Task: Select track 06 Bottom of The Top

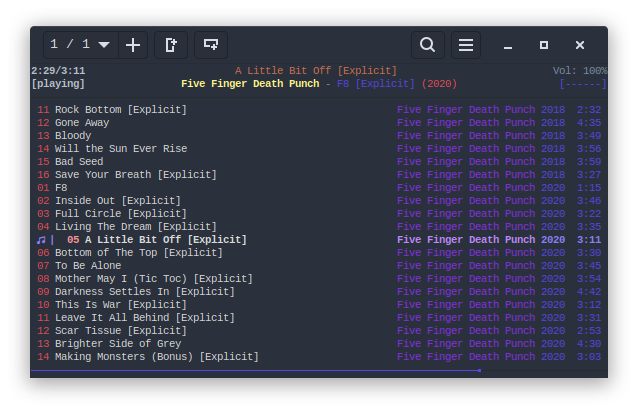Action: (x=319, y=253)
